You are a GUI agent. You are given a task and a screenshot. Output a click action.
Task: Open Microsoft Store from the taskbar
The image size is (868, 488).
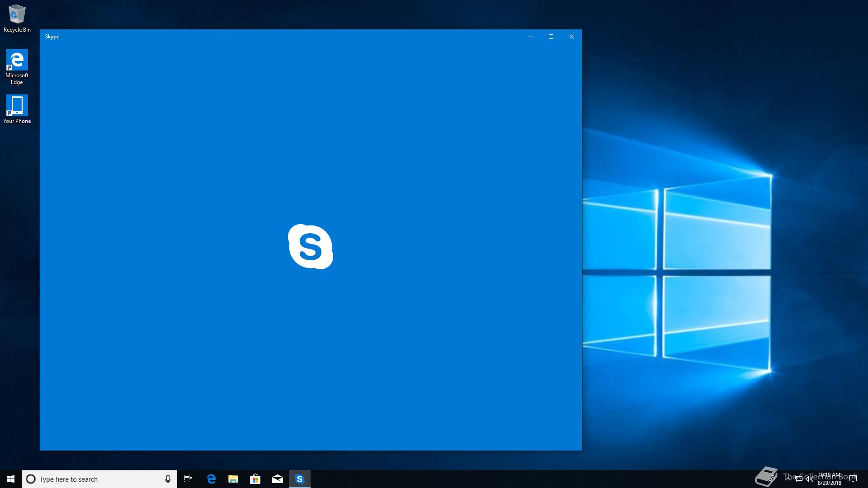(x=255, y=479)
